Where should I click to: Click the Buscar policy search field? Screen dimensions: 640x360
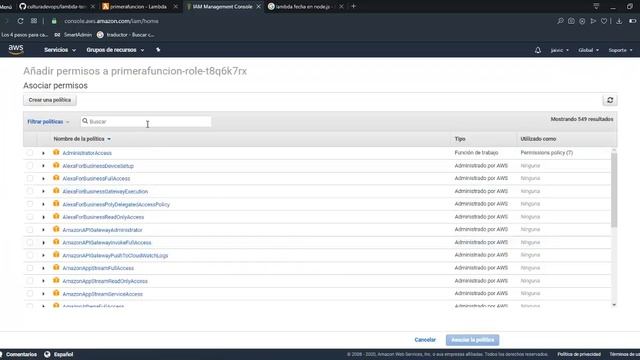coord(146,121)
